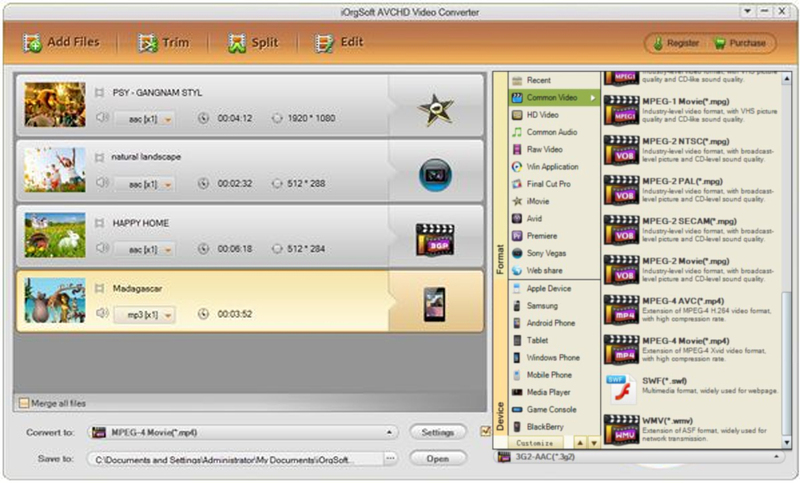Select the Mobile Phone category
This screenshot has width=800, height=483.
pos(555,375)
